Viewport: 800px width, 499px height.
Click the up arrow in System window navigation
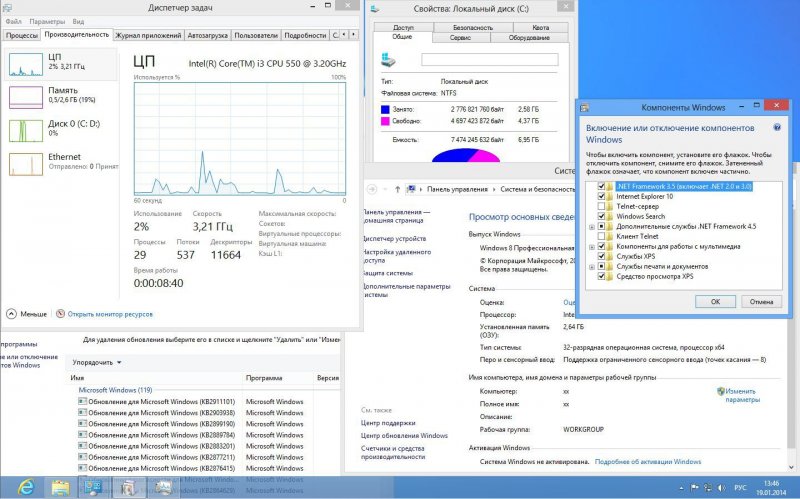pyautogui.click(x=397, y=189)
